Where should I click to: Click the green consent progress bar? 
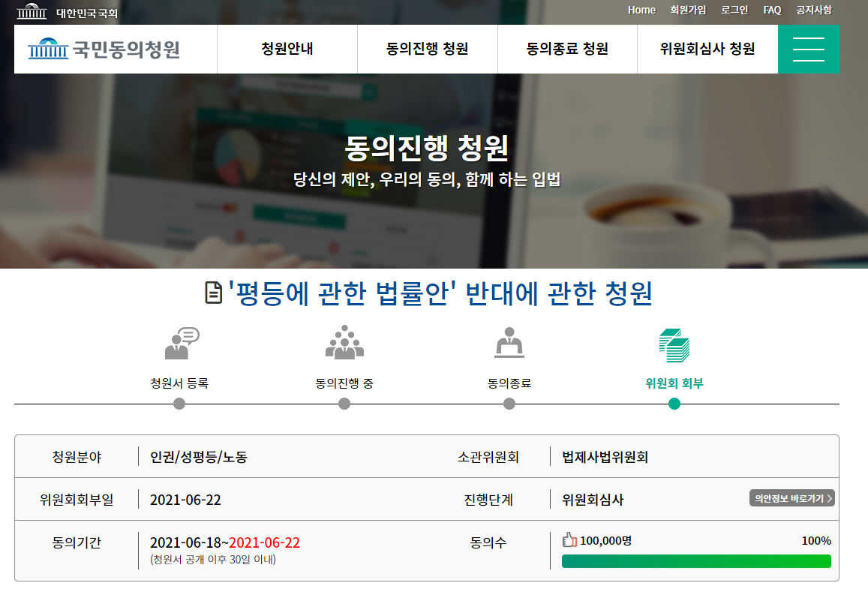tap(696, 561)
